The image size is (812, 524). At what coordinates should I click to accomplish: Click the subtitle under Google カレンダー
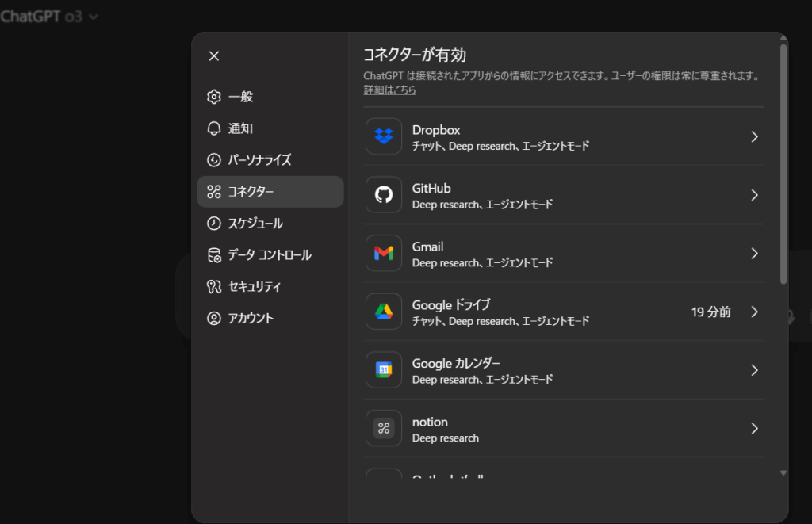(x=482, y=380)
